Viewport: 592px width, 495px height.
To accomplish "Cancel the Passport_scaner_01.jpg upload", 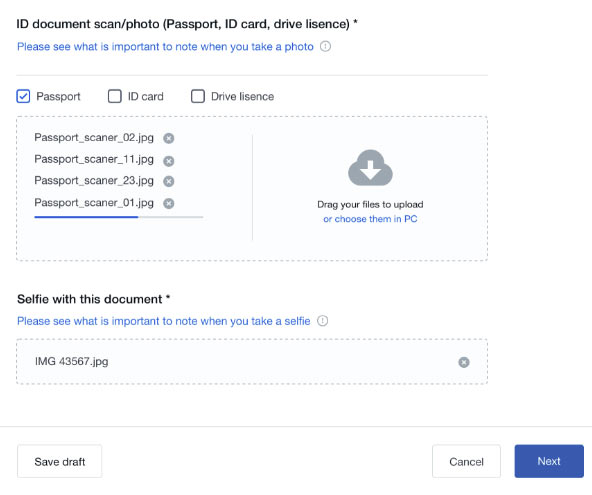I will [169, 204].
